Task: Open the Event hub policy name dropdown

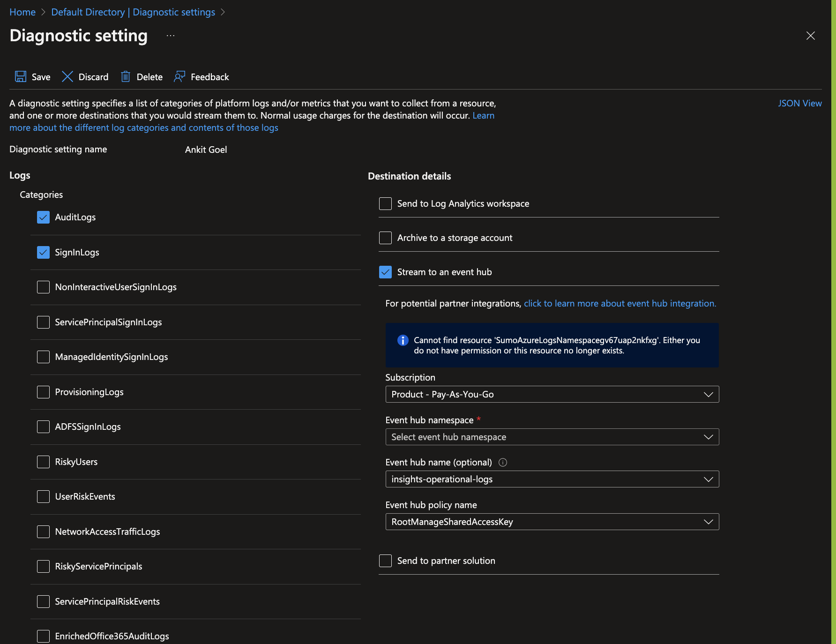Action: [x=708, y=522]
